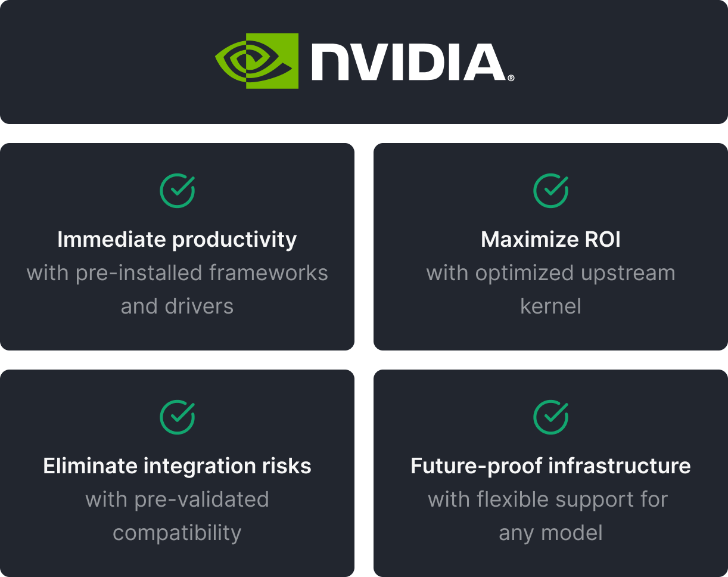728x577 pixels.
Task: Select the checkmark above Future-proof infrastructure
Action: tap(550, 417)
